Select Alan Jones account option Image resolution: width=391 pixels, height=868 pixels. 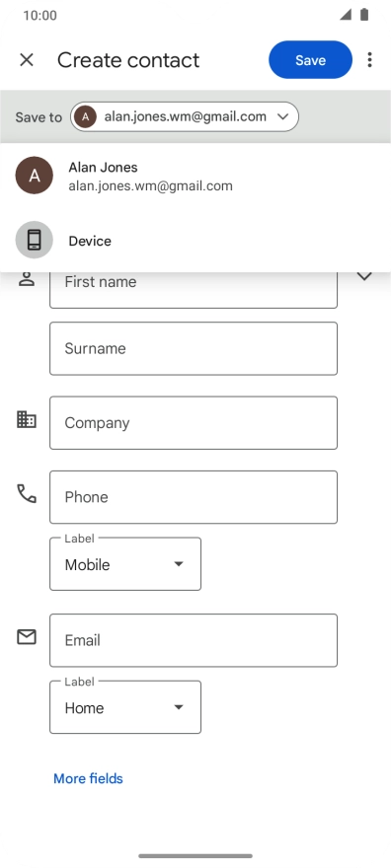pyautogui.click(x=195, y=176)
